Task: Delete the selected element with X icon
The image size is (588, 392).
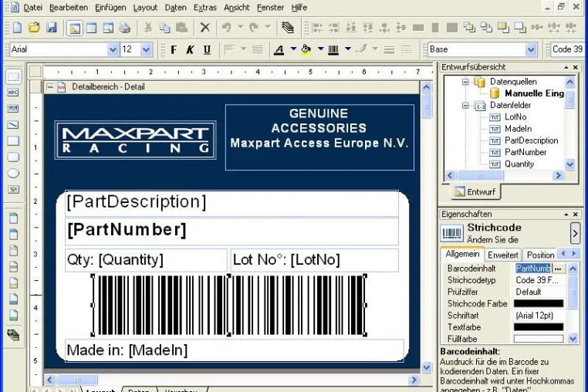Action: tap(204, 27)
